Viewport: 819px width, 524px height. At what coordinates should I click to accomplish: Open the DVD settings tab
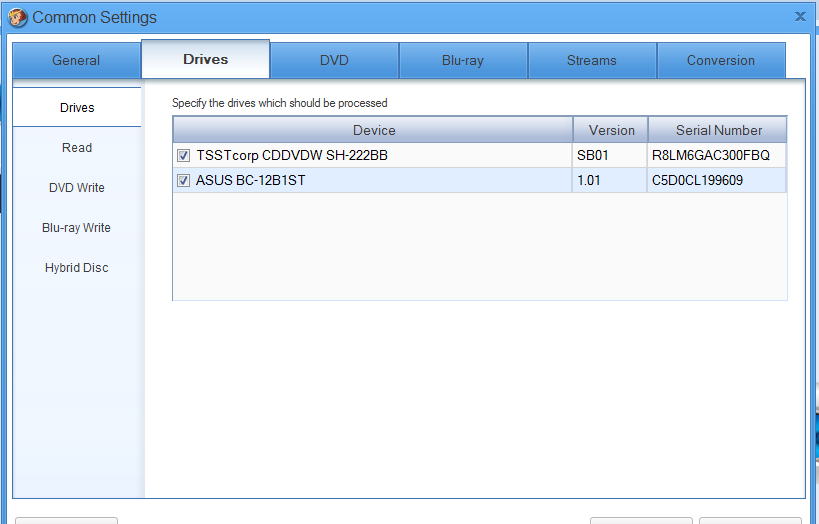pos(334,61)
